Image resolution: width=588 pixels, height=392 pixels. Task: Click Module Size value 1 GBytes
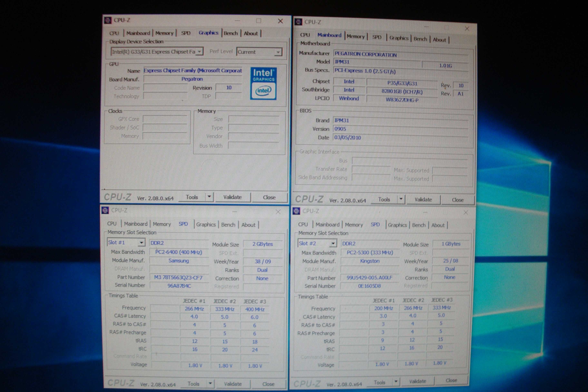point(451,244)
